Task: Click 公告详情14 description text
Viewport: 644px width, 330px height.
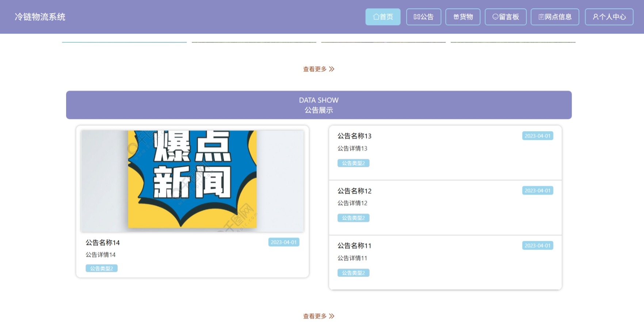Action: point(100,255)
